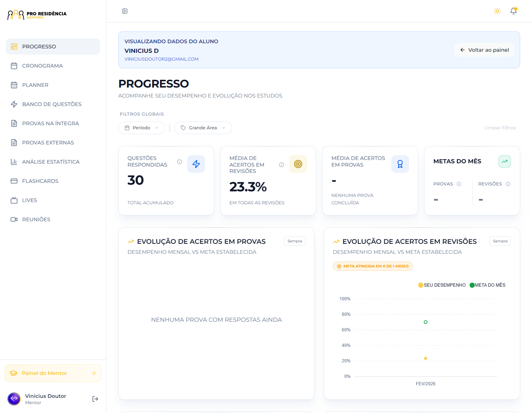
Task: Click the Pro Residência logo
Action: coord(37,15)
